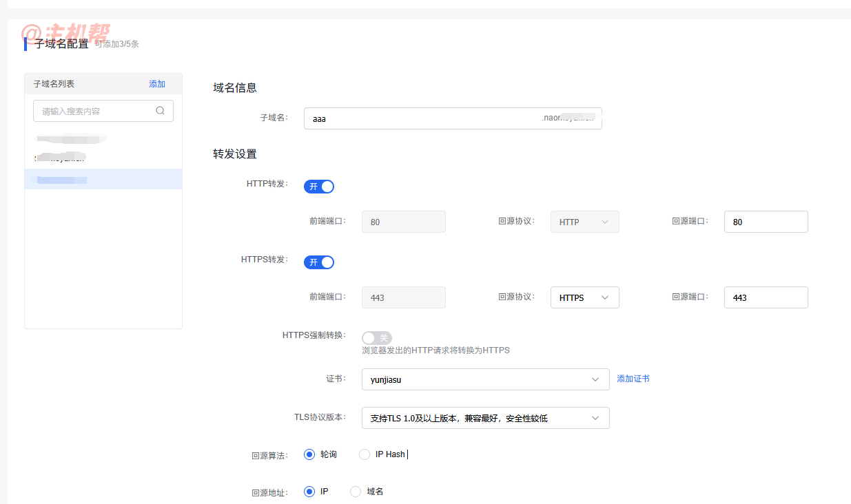Screen dimensions: 851x504
Task: Open the HTTP 回源协议 dropdown
Action: tap(584, 222)
